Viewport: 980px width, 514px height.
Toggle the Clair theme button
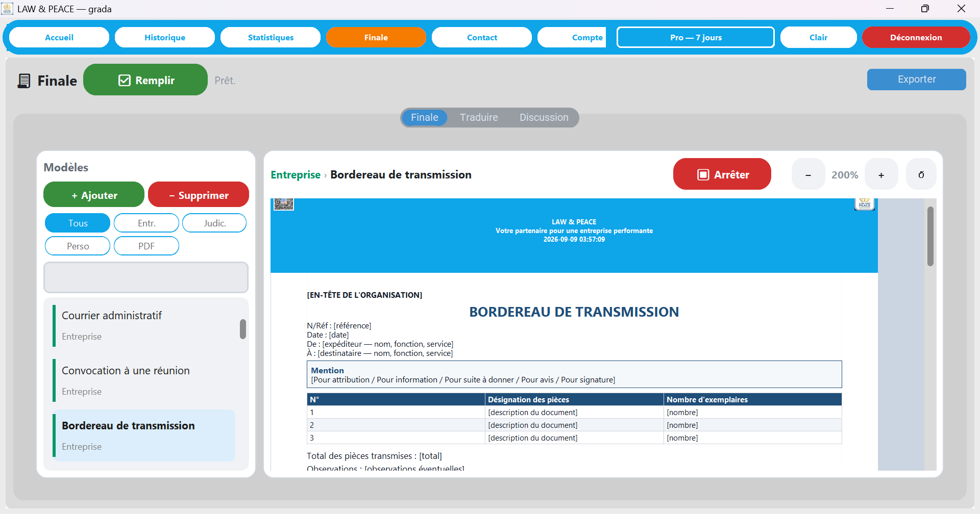click(x=818, y=37)
